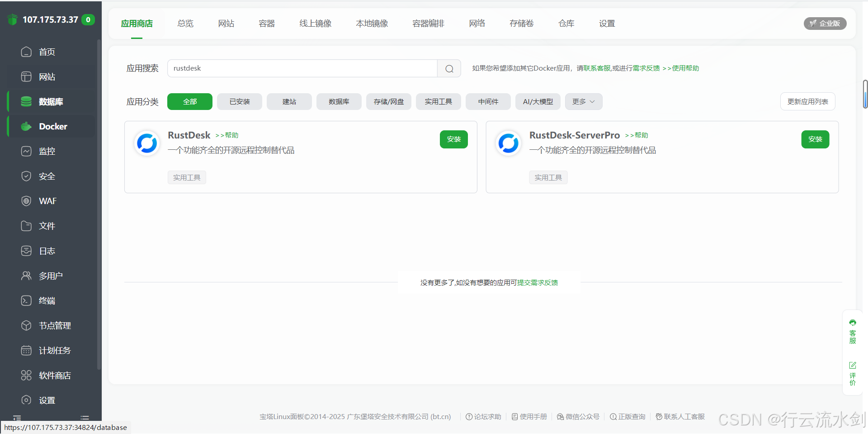Collapse the sidebar menu at bottom left
The image size is (868, 434).
pyautogui.click(x=17, y=418)
